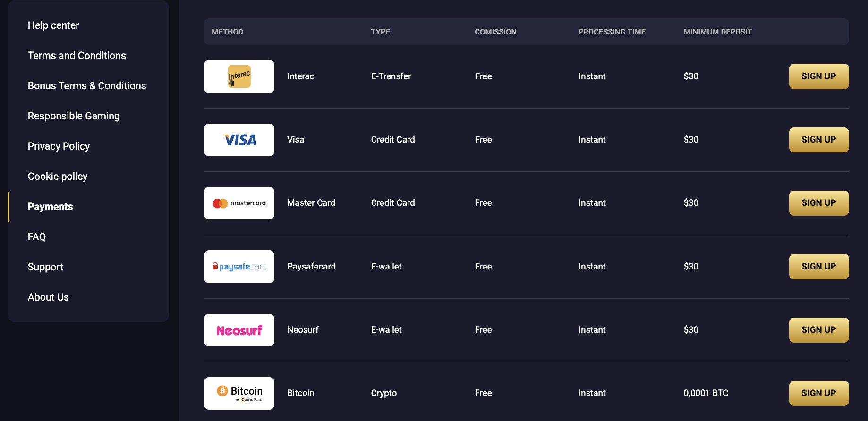Image resolution: width=868 pixels, height=421 pixels.
Task: Click the Mastercard logo
Action: click(x=239, y=203)
